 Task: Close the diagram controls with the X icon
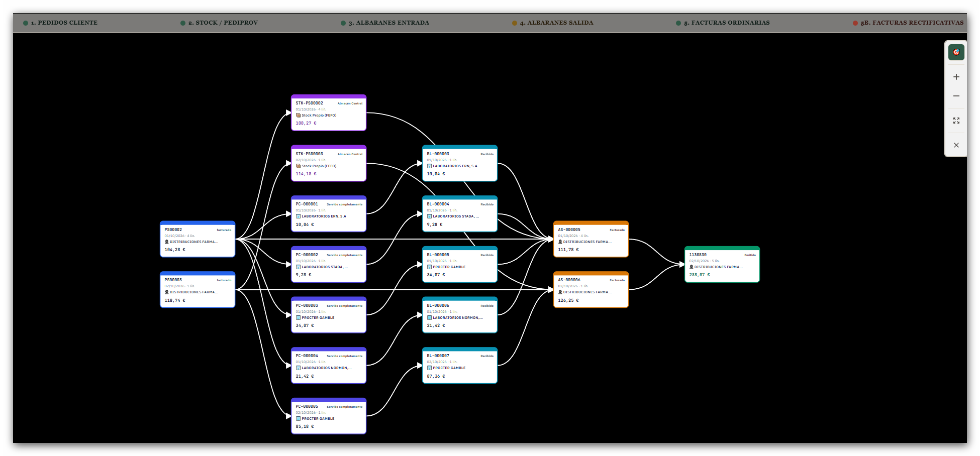(956, 145)
